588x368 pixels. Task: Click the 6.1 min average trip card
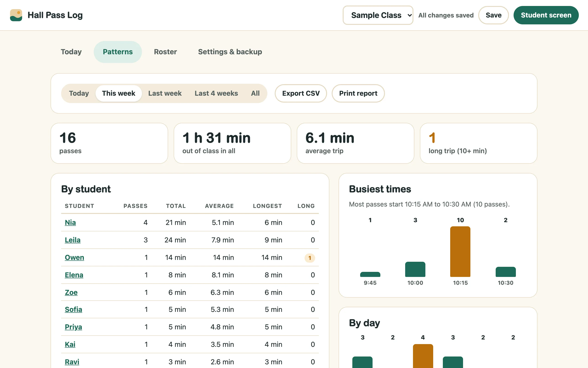coord(355,143)
